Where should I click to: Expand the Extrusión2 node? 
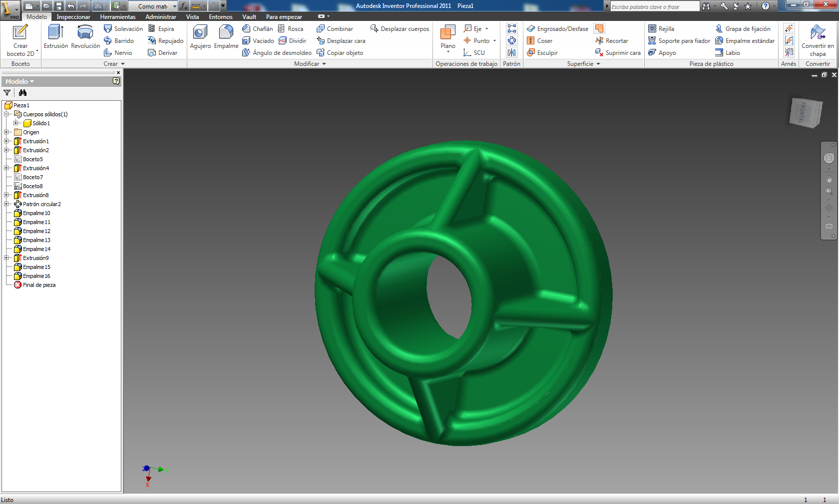coord(6,150)
